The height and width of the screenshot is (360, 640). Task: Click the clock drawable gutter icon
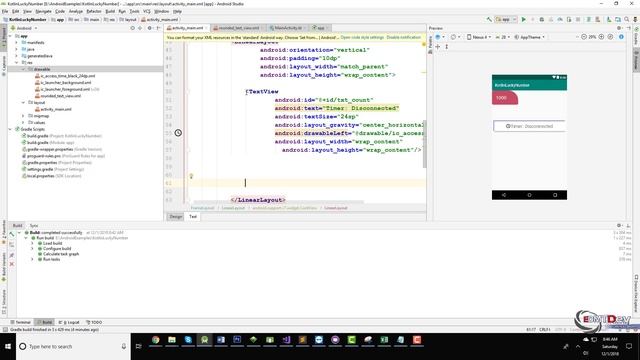click(x=178, y=133)
